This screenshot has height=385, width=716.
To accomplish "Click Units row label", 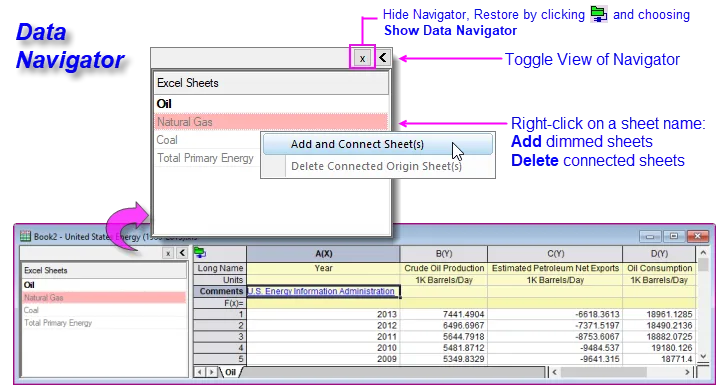I will coord(220,280).
